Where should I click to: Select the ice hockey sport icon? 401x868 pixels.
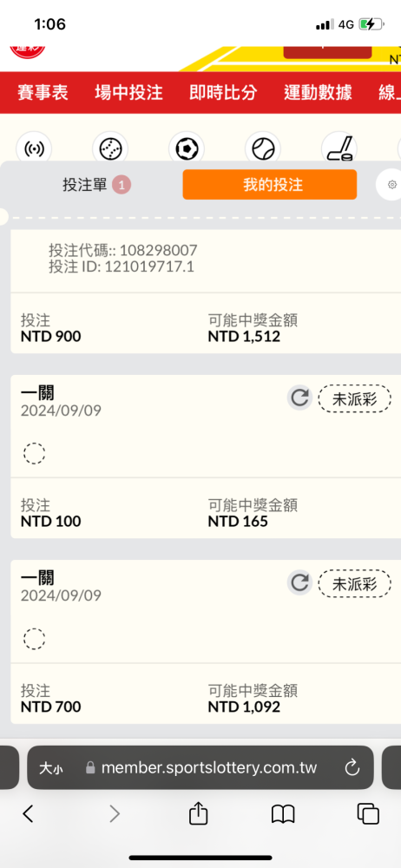click(339, 148)
